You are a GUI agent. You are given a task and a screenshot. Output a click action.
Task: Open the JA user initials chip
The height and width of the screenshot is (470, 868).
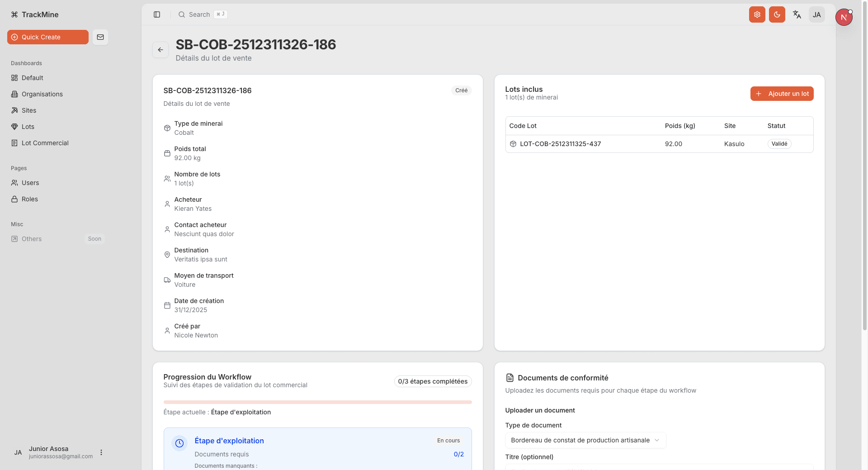tap(816, 14)
